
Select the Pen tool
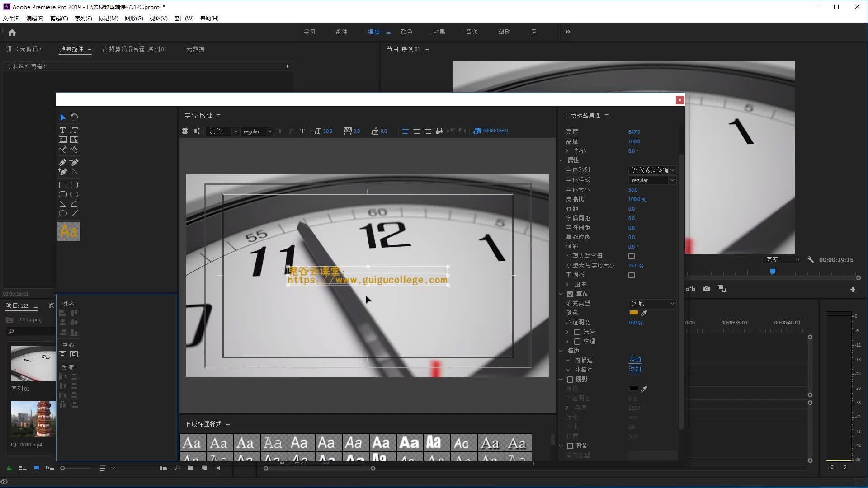(x=63, y=163)
